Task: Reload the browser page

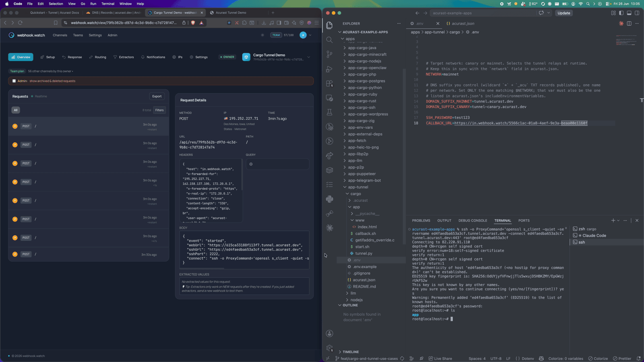Action: click(20, 23)
